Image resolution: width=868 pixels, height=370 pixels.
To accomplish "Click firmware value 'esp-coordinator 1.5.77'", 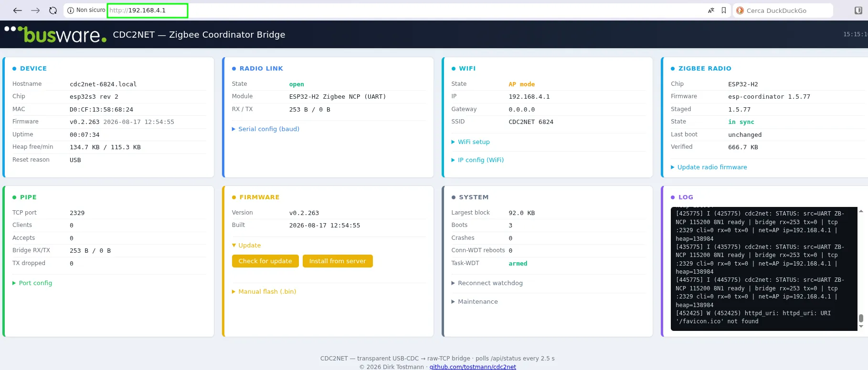I will pyautogui.click(x=769, y=96).
